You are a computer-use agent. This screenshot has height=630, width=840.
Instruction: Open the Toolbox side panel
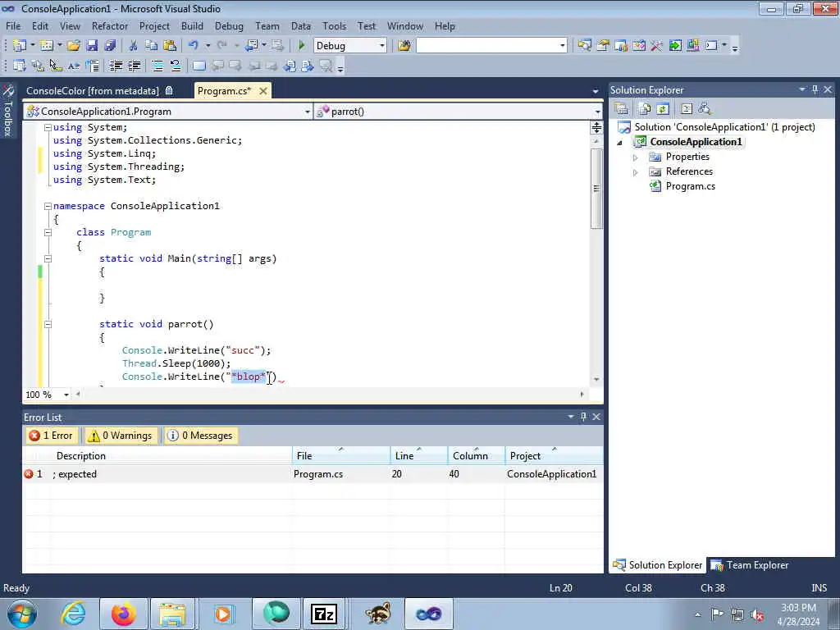coord(8,111)
